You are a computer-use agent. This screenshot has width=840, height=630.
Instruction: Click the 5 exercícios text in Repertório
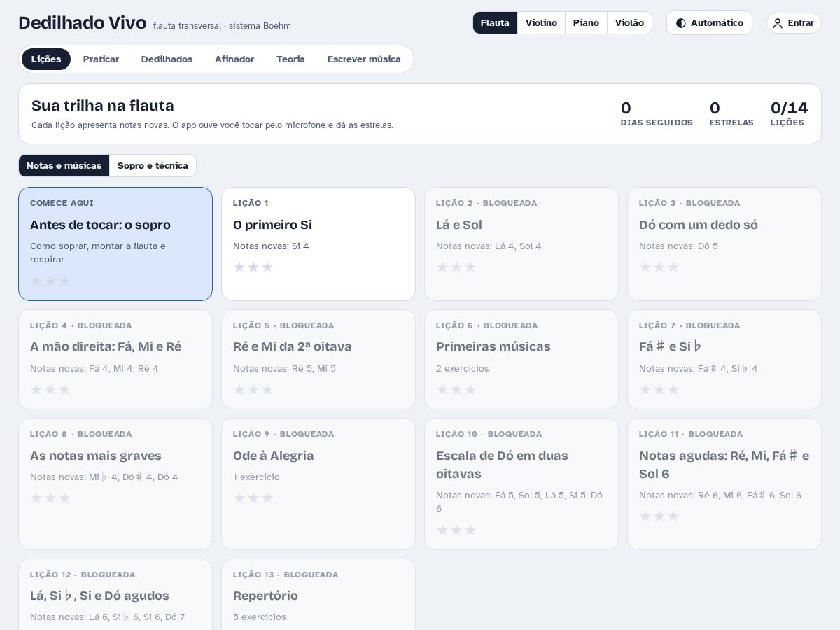click(260, 617)
